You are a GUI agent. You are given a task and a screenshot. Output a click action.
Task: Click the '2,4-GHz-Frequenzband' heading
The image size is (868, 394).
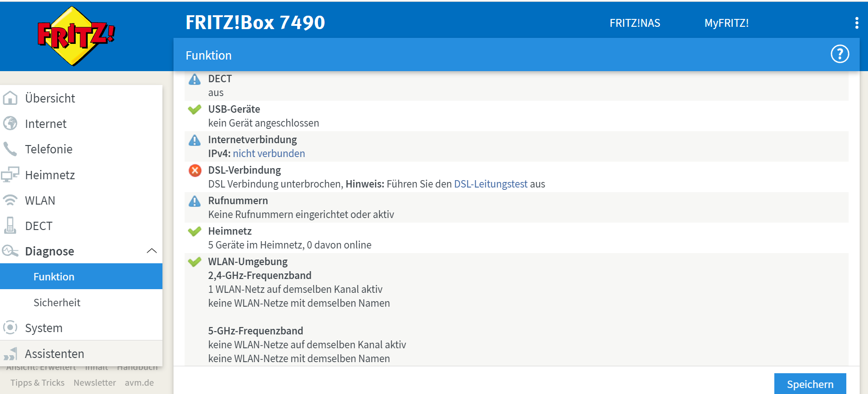click(x=260, y=275)
